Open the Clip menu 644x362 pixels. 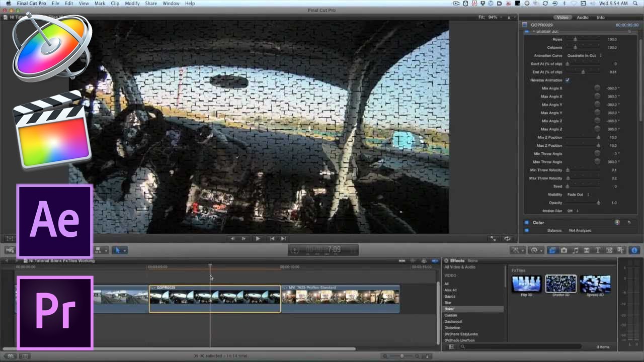[x=115, y=4]
